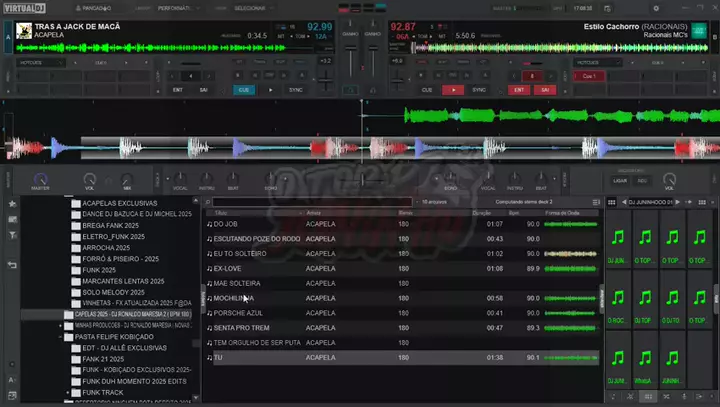Click the sampler bottom toolbar shuffle icon

pyautogui.click(x=666, y=396)
